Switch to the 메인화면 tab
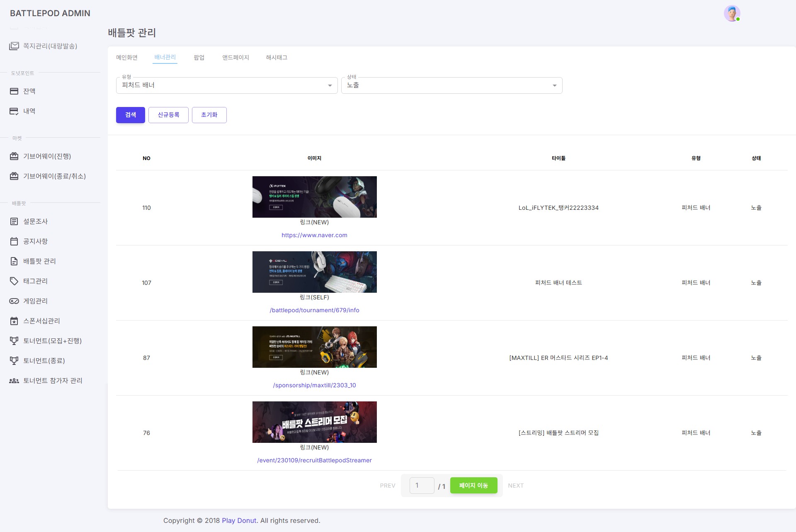 (x=127, y=58)
